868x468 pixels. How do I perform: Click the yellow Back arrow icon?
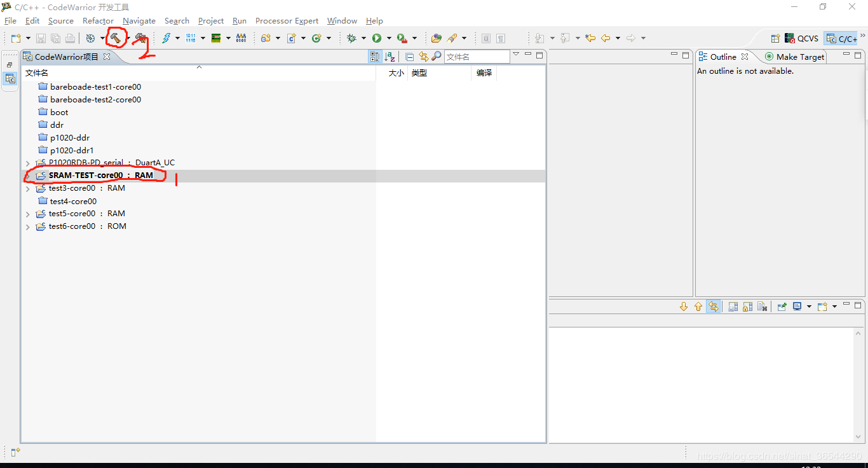(606, 38)
